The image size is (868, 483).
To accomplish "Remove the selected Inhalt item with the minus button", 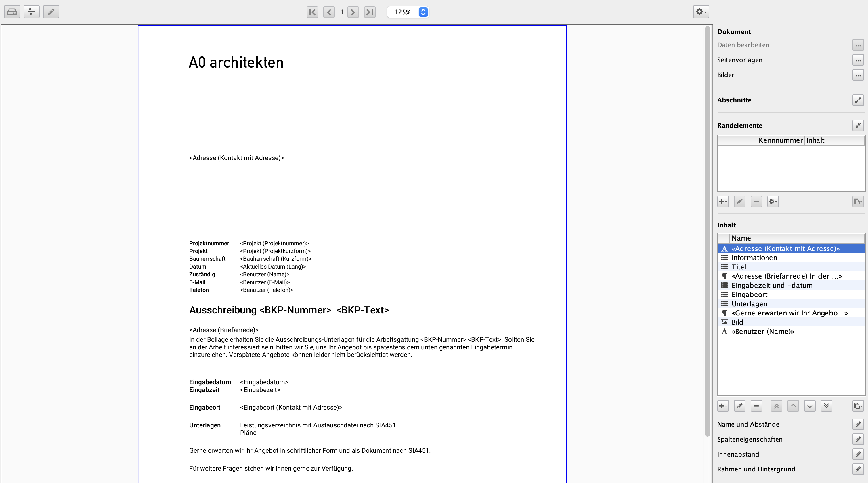I will tap(756, 406).
